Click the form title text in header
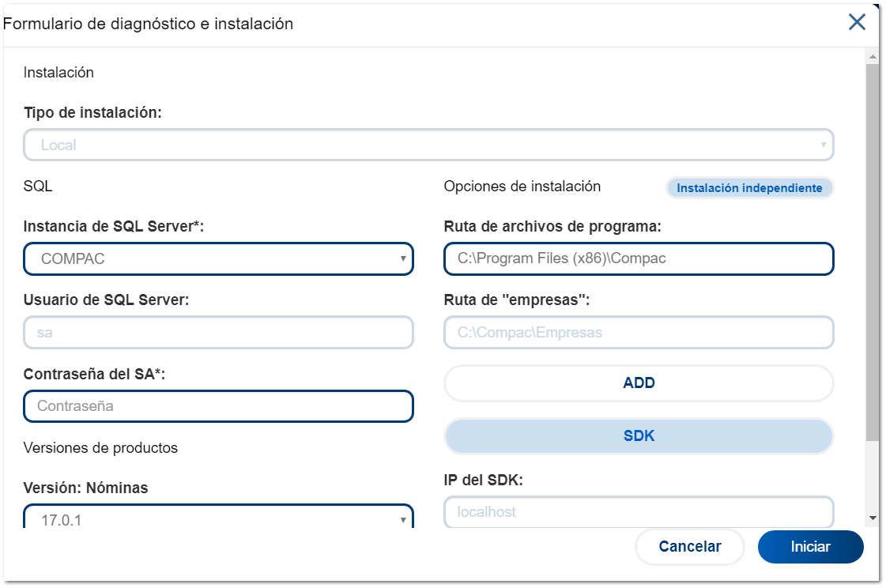 pyautogui.click(x=149, y=24)
